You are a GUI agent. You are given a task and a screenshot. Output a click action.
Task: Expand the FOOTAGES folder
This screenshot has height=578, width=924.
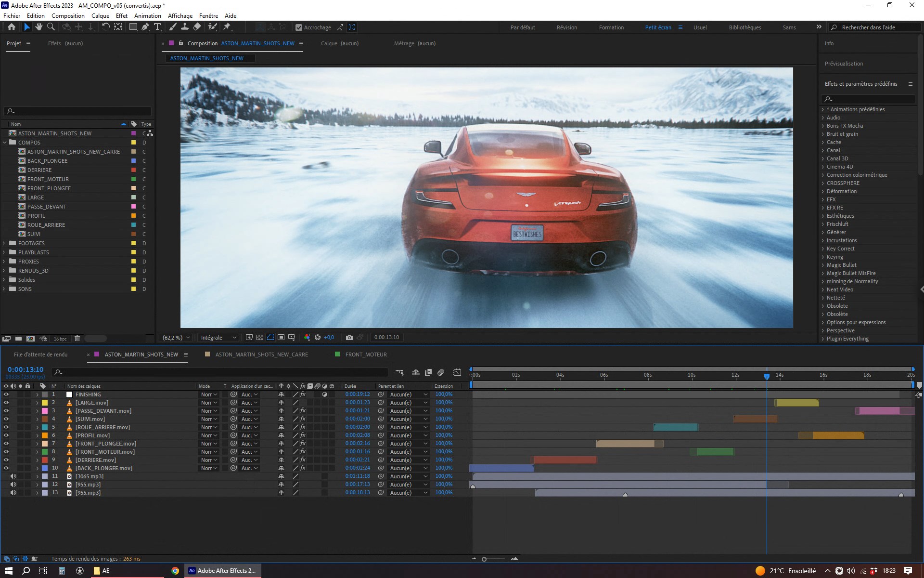[4, 243]
